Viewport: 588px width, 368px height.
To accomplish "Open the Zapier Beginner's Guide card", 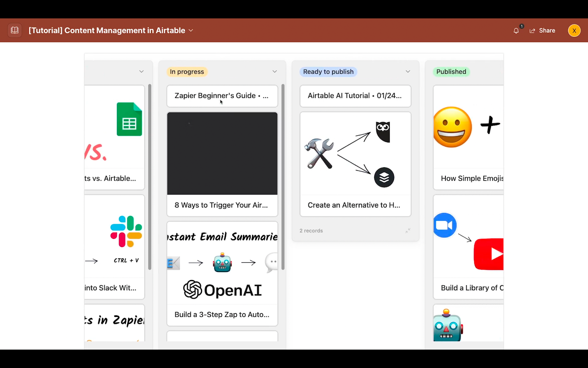I will [222, 96].
